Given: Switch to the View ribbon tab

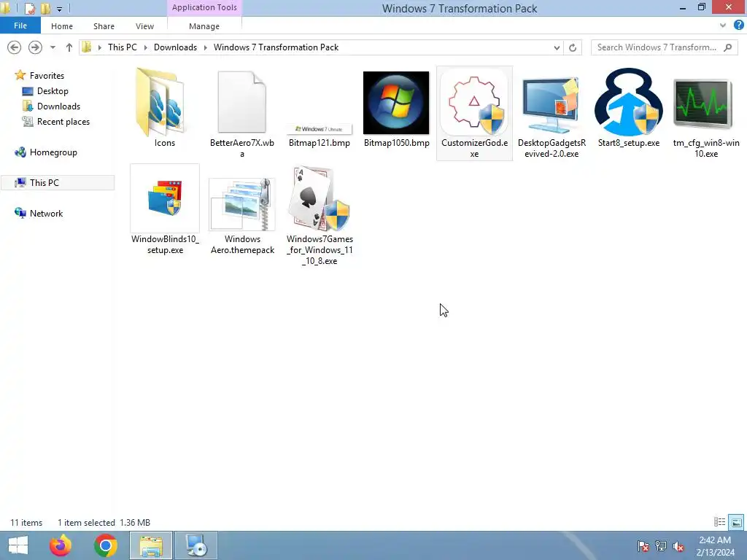Looking at the screenshot, I should click(x=145, y=26).
